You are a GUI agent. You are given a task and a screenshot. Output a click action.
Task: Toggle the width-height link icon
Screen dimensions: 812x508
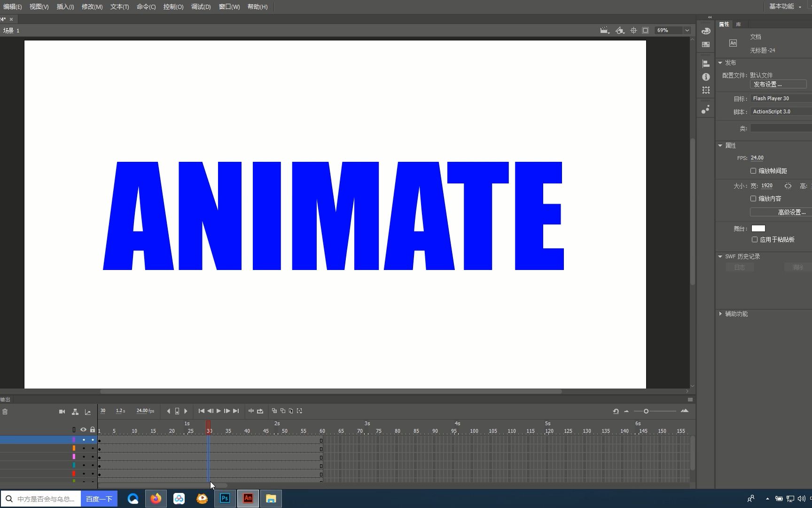[788, 186]
